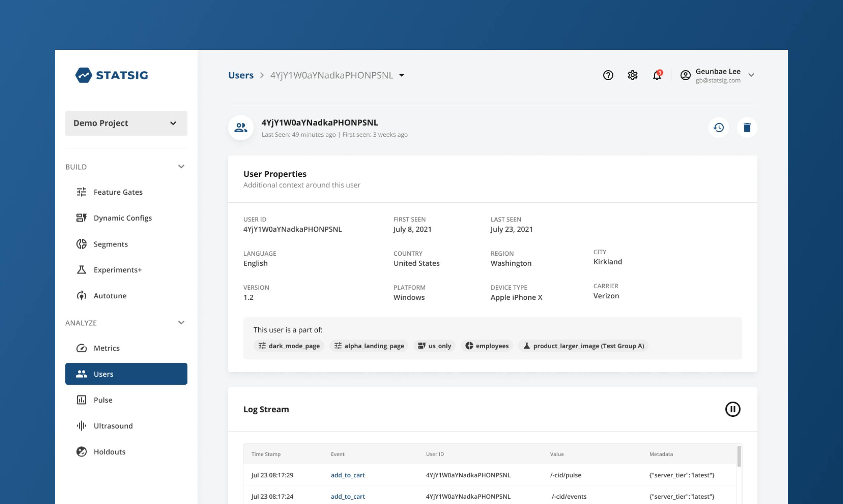This screenshot has width=843, height=504.
Task: Click the Segments pie icon
Action: (x=81, y=244)
